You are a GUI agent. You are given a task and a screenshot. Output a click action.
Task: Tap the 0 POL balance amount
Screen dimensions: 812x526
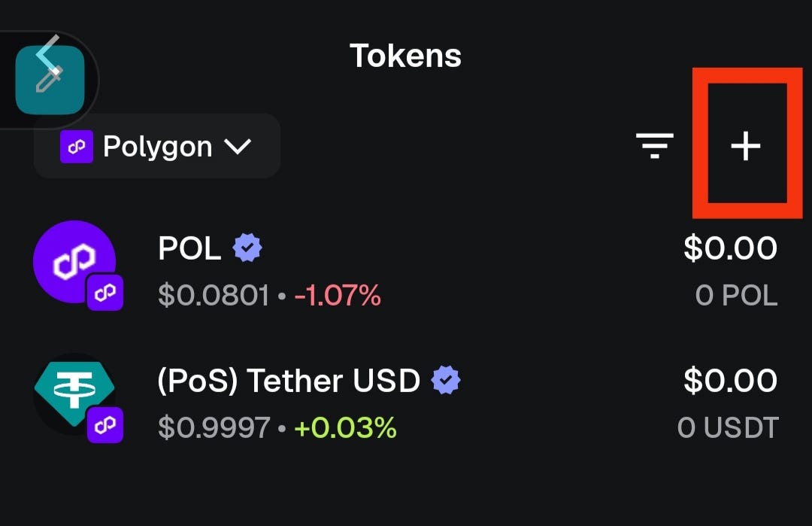pyautogui.click(x=736, y=296)
